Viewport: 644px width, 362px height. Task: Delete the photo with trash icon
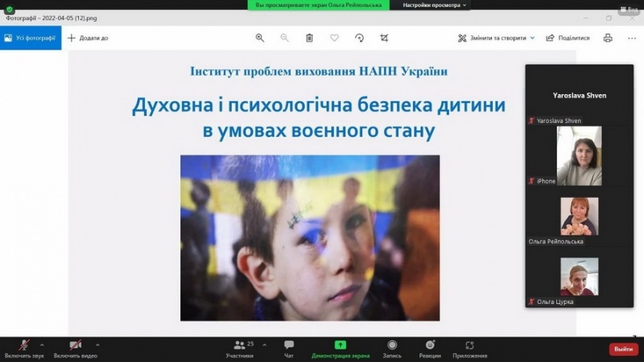309,38
